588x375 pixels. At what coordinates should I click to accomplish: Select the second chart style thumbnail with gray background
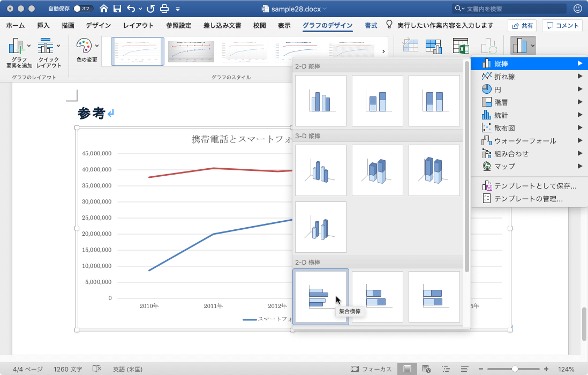point(191,51)
